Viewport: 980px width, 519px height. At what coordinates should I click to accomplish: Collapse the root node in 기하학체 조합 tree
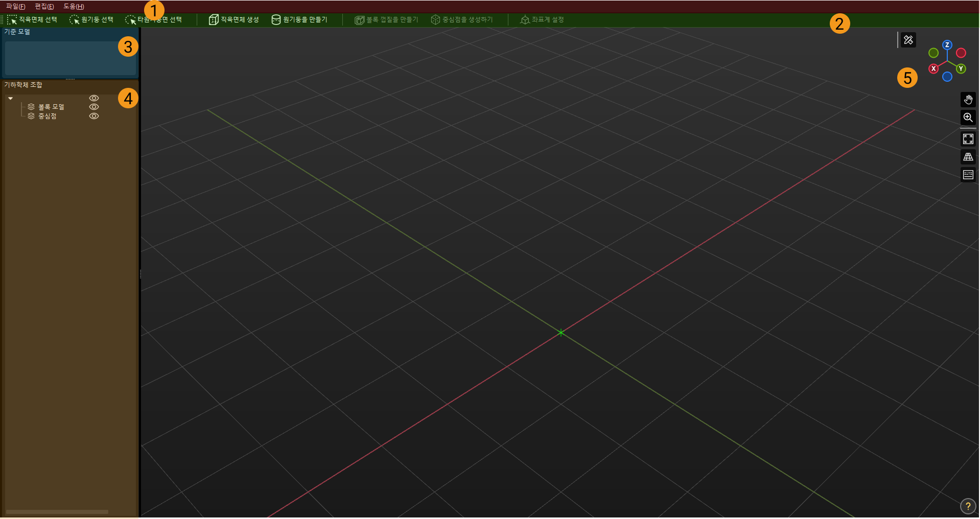[10, 98]
